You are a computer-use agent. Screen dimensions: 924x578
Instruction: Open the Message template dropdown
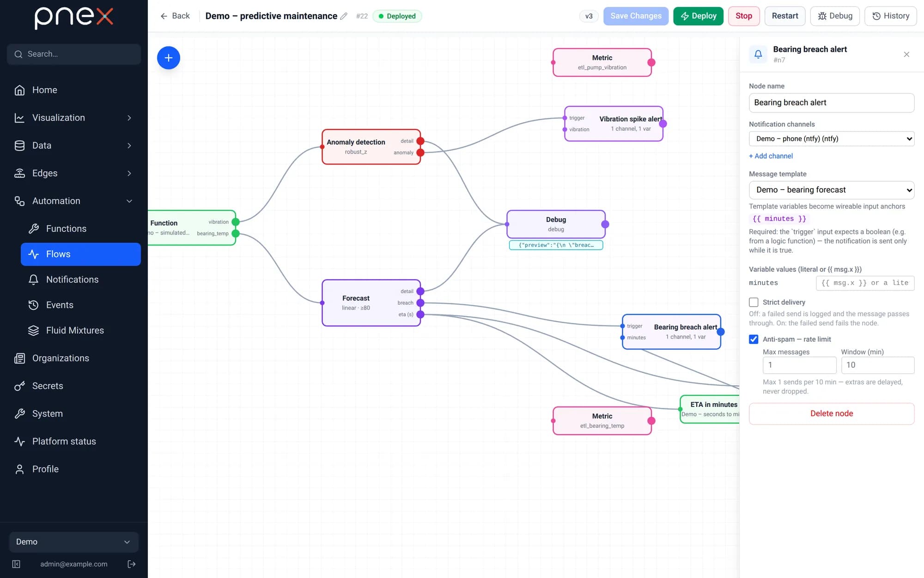(x=831, y=190)
